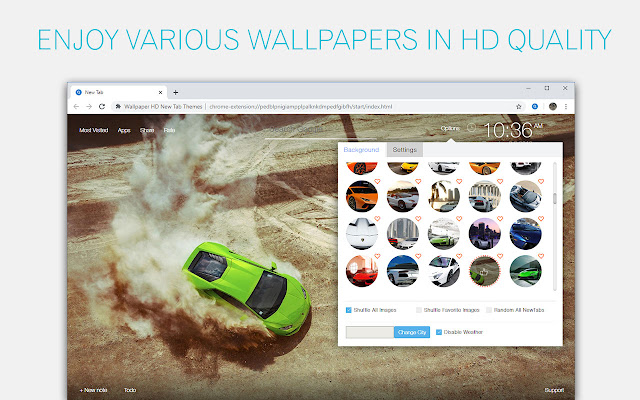Open the Share menu
The image size is (640, 400).
tap(147, 130)
